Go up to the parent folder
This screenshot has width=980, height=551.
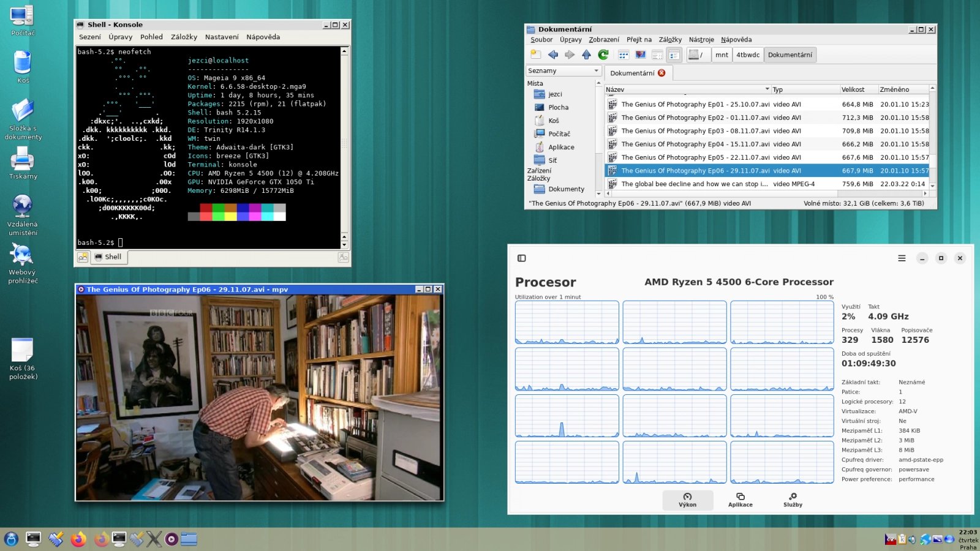586,55
